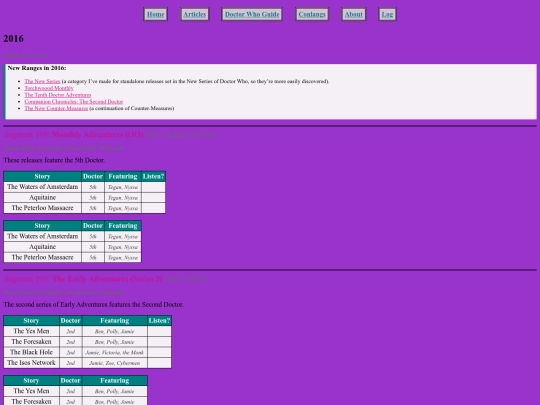The image size is (540, 405).
Task: Click the New Ranges in 2016 title
Action: tap(37, 68)
